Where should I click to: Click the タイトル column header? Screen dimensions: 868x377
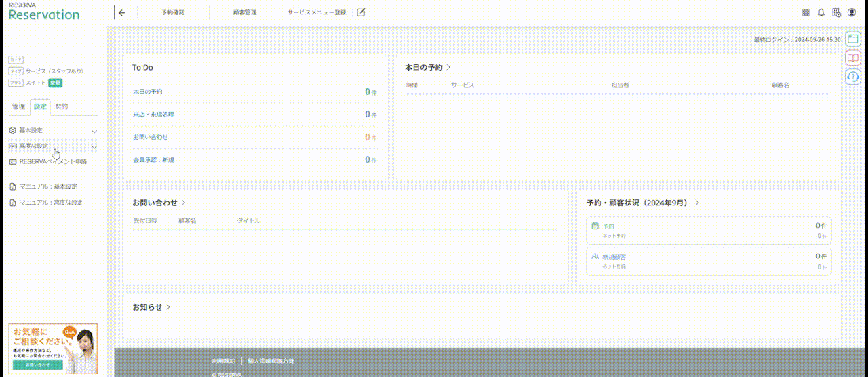[x=248, y=221]
